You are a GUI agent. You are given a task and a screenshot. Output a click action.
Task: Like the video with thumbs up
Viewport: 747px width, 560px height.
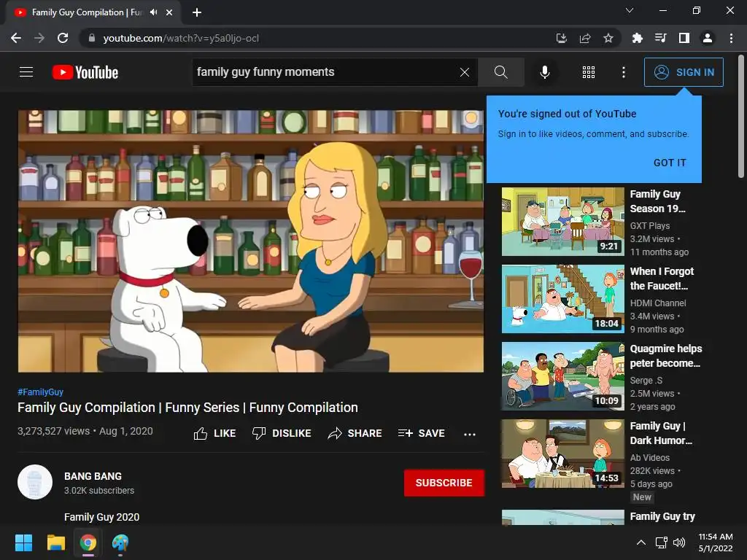(x=214, y=433)
